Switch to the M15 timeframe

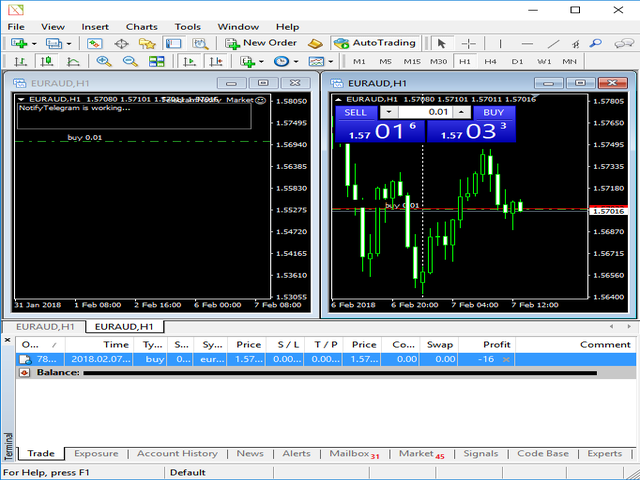[x=412, y=62]
